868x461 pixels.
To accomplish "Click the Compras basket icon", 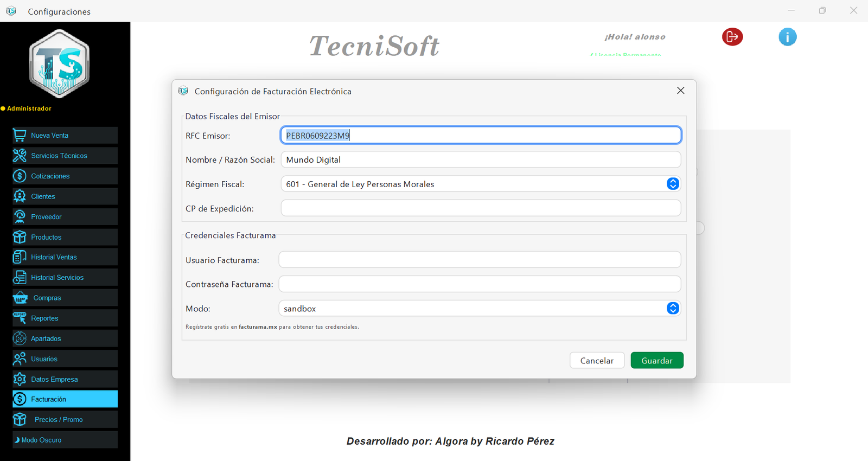I will pyautogui.click(x=20, y=298).
